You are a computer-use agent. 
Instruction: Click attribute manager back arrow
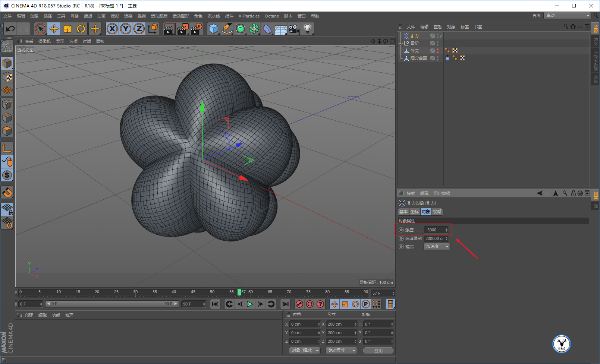point(540,193)
